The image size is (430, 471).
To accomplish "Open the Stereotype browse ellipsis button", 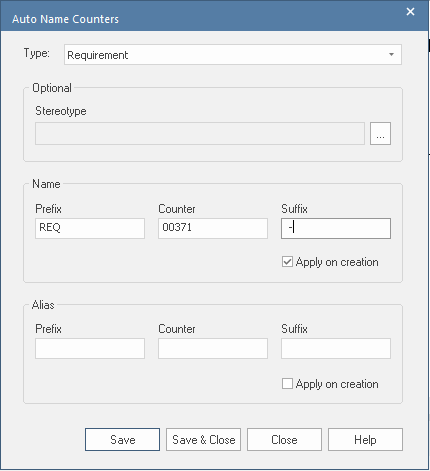I will click(380, 134).
